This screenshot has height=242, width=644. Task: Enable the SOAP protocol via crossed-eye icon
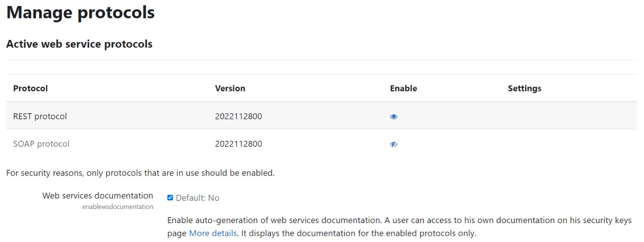coord(393,144)
